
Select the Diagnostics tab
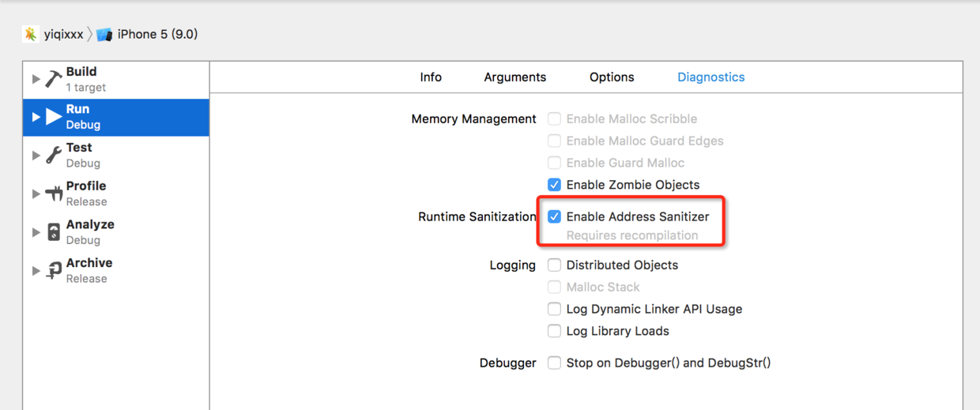[711, 77]
